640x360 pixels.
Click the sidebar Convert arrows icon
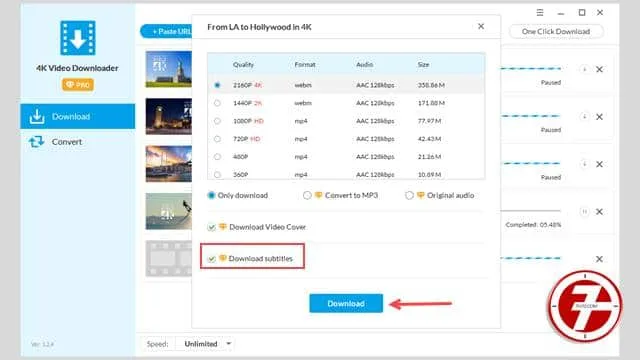[37, 142]
